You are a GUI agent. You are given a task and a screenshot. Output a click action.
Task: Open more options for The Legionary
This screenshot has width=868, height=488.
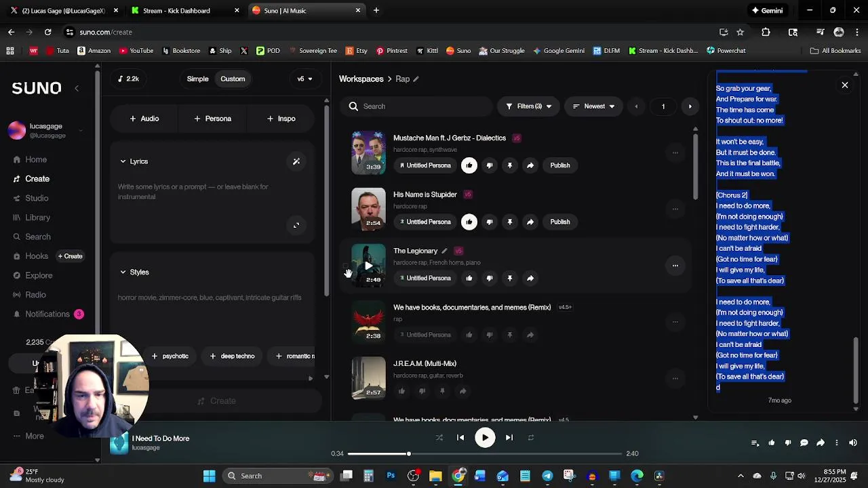675,266
